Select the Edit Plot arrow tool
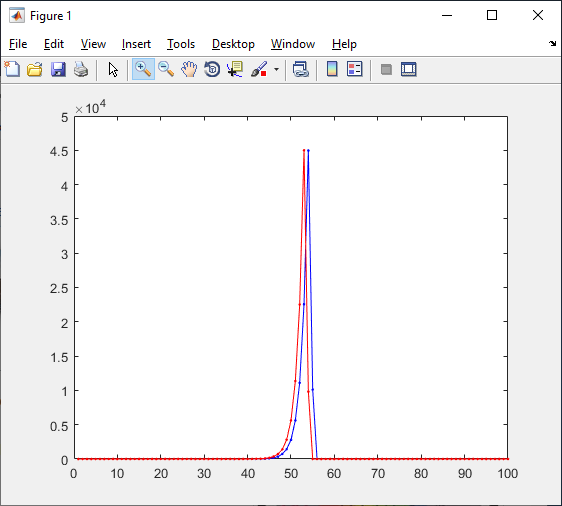Viewport: 562px width, 506px height. click(113, 69)
